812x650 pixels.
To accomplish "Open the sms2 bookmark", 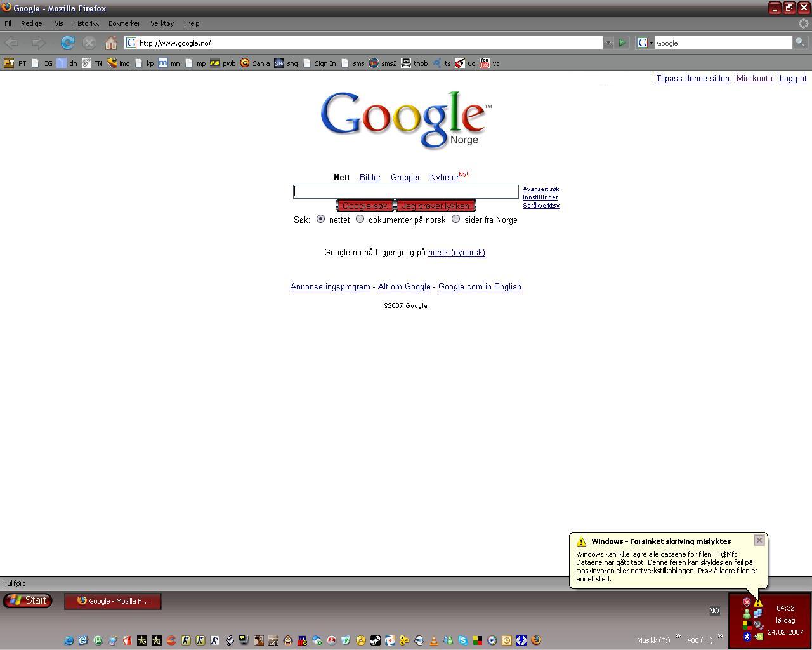I will click(383, 63).
